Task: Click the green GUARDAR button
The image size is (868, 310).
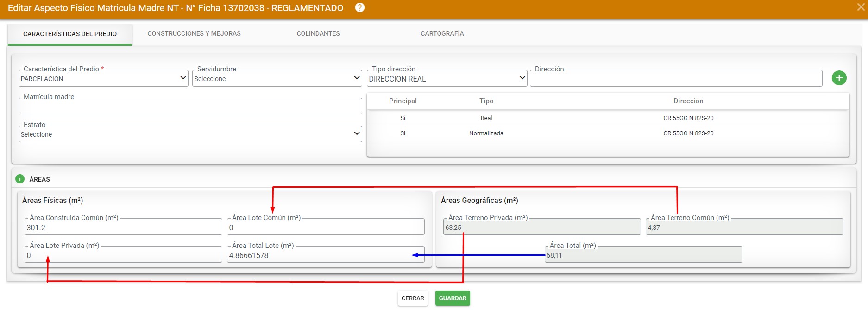Action: [453, 298]
